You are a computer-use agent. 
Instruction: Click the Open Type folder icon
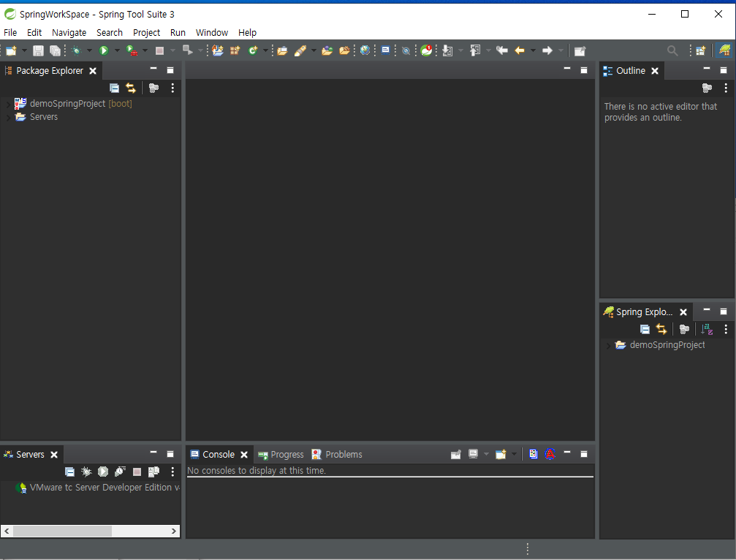coord(282,50)
